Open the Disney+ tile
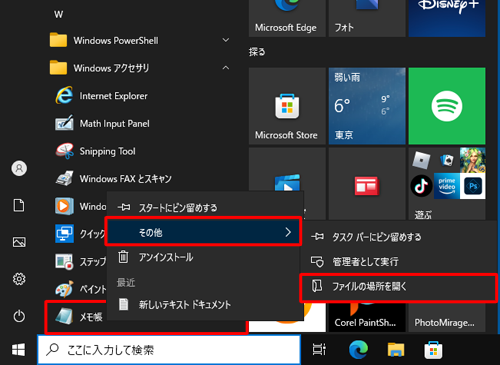The width and height of the screenshot is (500, 365). [x=447, y=18]
